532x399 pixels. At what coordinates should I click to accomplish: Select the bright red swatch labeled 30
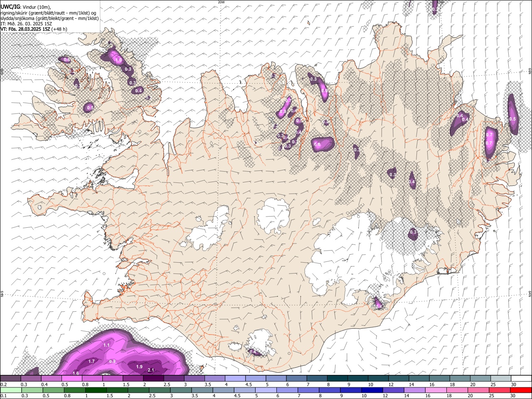(x=520, y=390)
